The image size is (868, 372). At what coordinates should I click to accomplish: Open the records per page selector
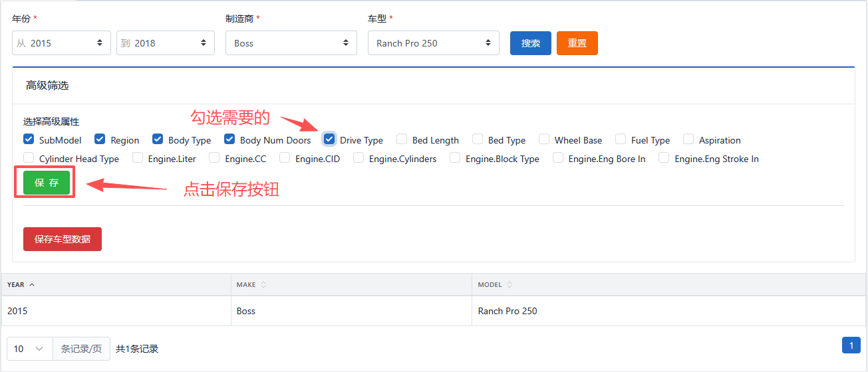(x=29, y=349)
